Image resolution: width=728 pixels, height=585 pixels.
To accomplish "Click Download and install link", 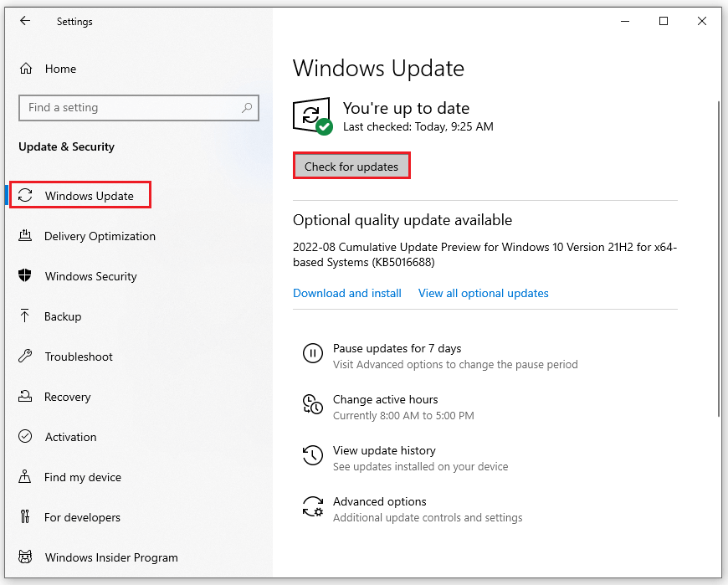I will pyautogui.click(x=347, y=294).
